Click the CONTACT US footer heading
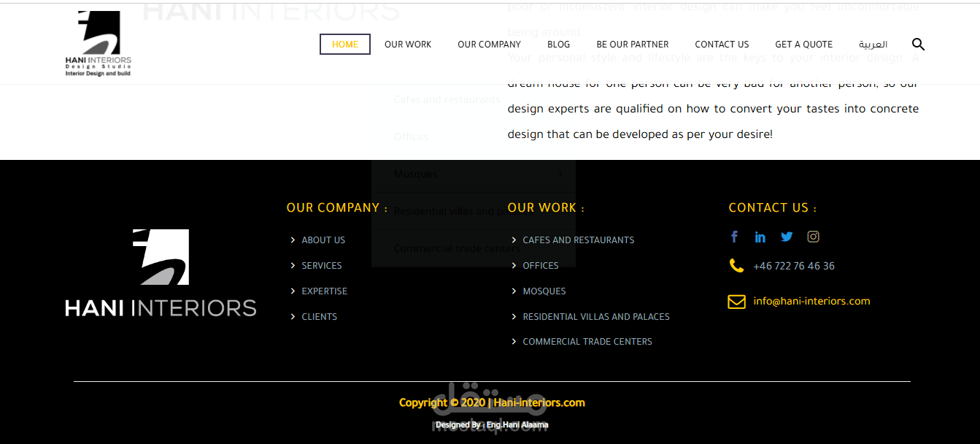This screenshot has width=980, height=444. tap(772, 208)
